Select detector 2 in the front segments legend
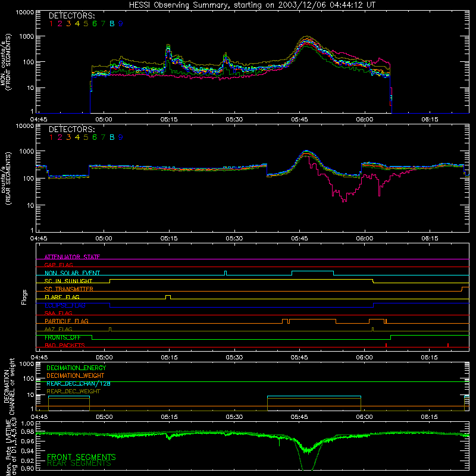 click(60, 24)
